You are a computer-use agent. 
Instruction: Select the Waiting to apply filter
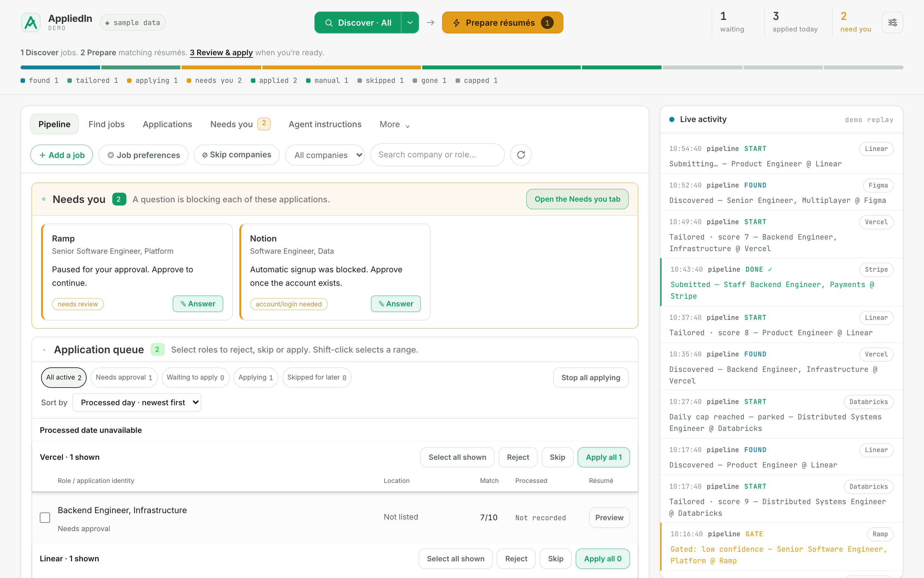pyautogui.click(x=195, y=378)
